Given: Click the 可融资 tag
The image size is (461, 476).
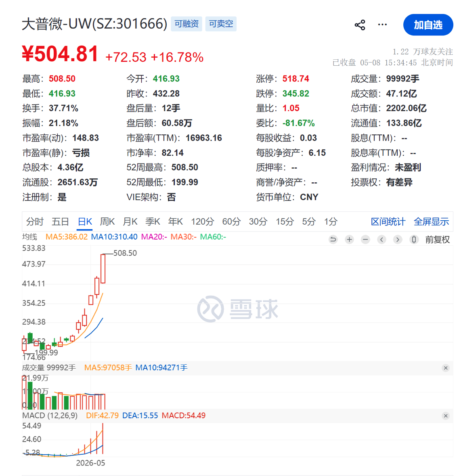Looking at the screenshot, I should tap(186, 24).
